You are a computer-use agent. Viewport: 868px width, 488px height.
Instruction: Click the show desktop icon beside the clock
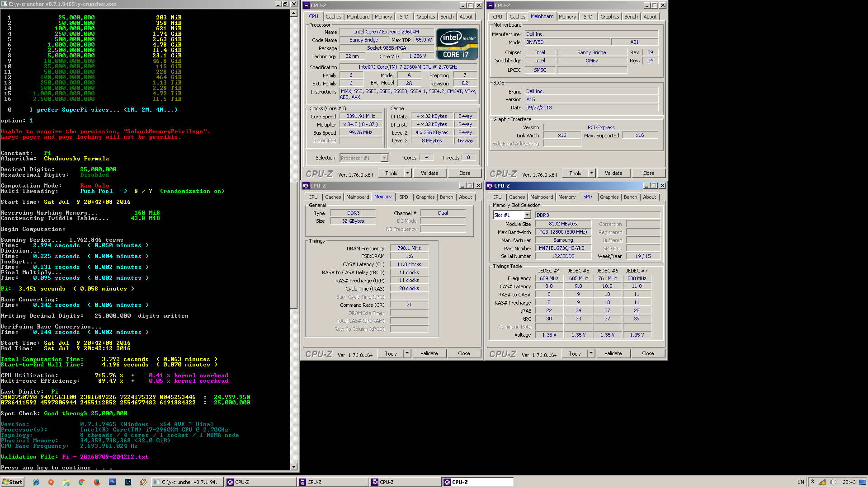pyautogui.click(x=863, y=482)
